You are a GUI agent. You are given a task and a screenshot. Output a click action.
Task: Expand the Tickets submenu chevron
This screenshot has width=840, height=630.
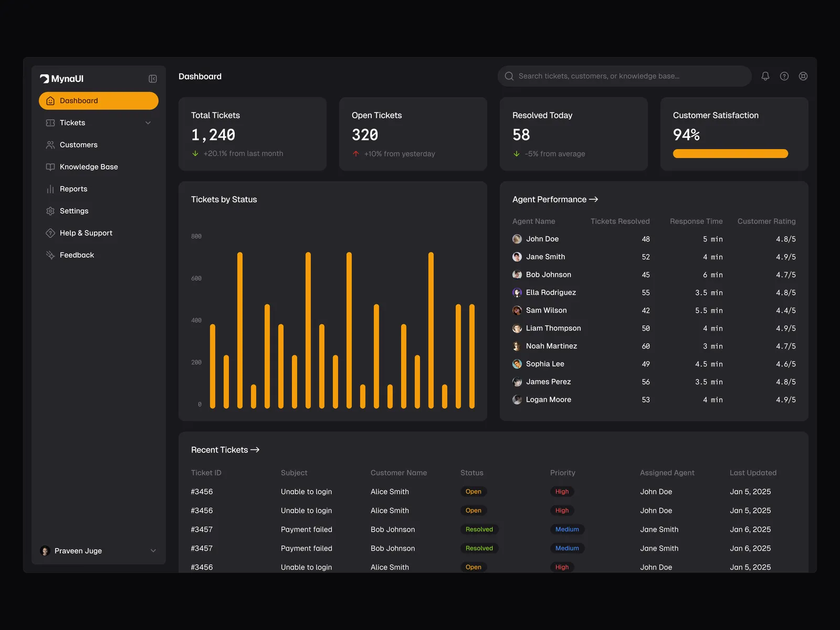click(148, 123)
